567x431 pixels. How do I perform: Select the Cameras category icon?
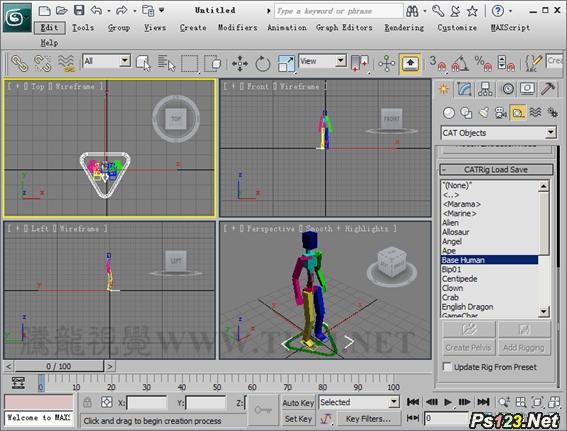[500, 113]
